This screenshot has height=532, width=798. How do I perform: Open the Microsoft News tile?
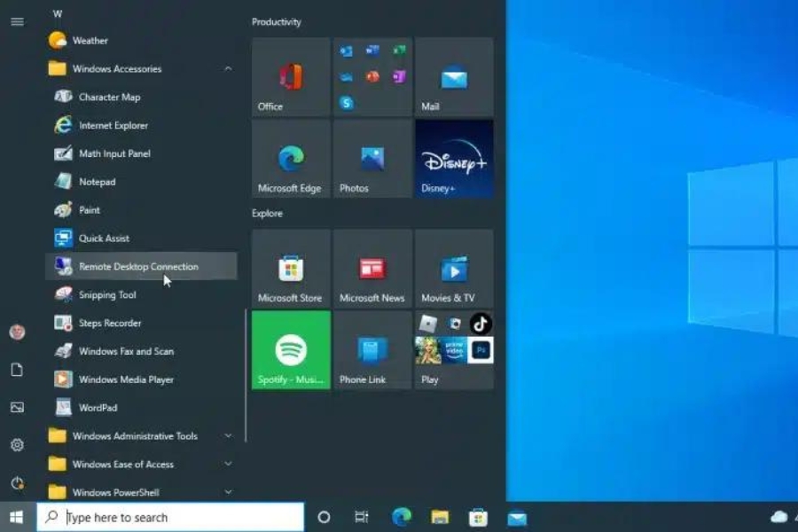click(x=372, y=269)
